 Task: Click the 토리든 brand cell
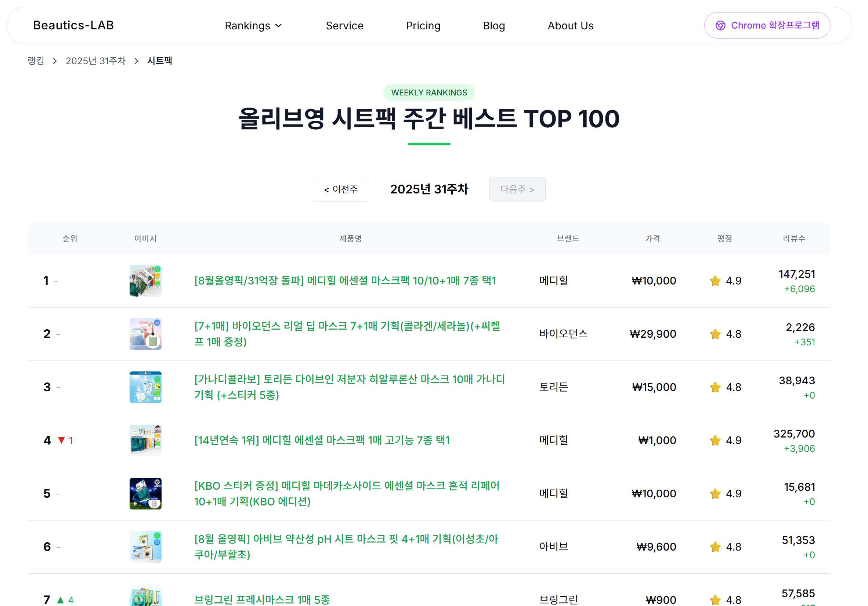point(553,387)
